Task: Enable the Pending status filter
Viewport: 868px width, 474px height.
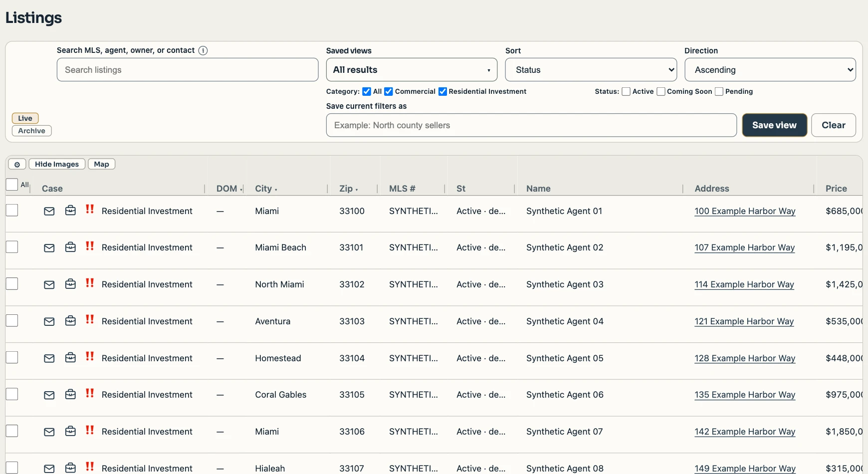Action: click(x=719, y=91)
